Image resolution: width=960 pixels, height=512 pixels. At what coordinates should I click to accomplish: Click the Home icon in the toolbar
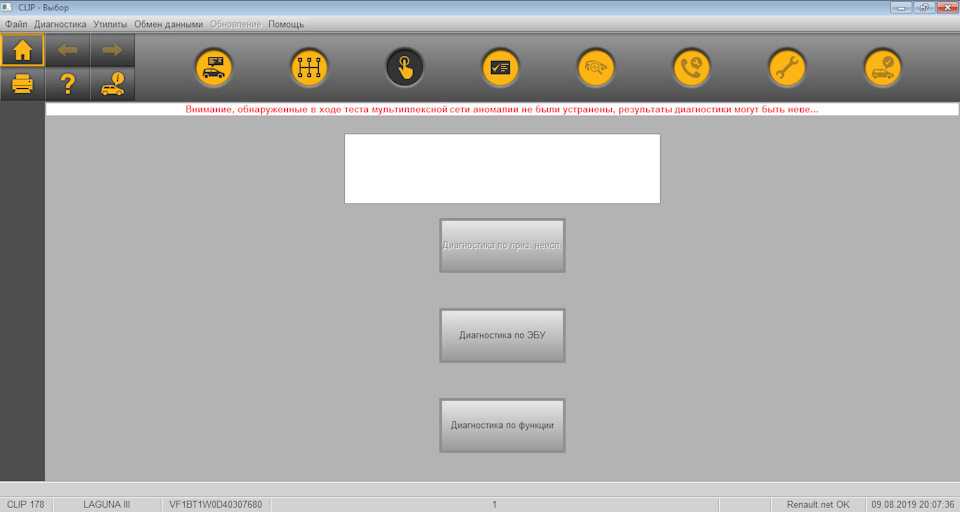click(x=22, y=50)
